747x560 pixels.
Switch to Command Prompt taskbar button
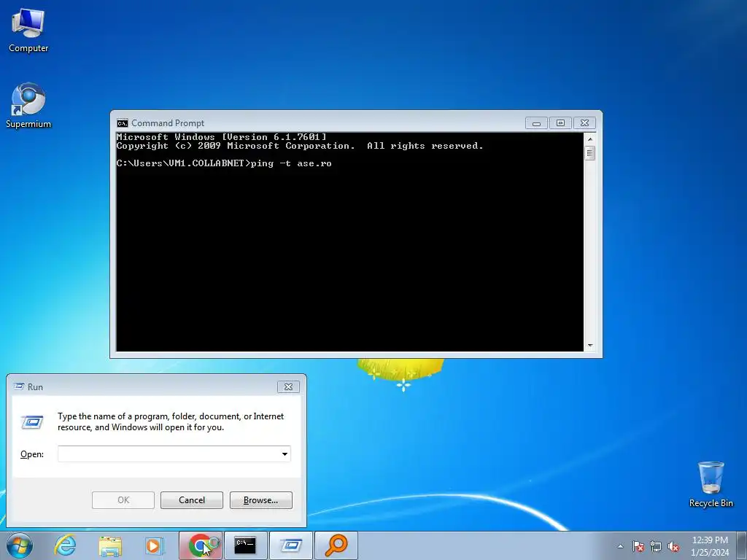245,545
